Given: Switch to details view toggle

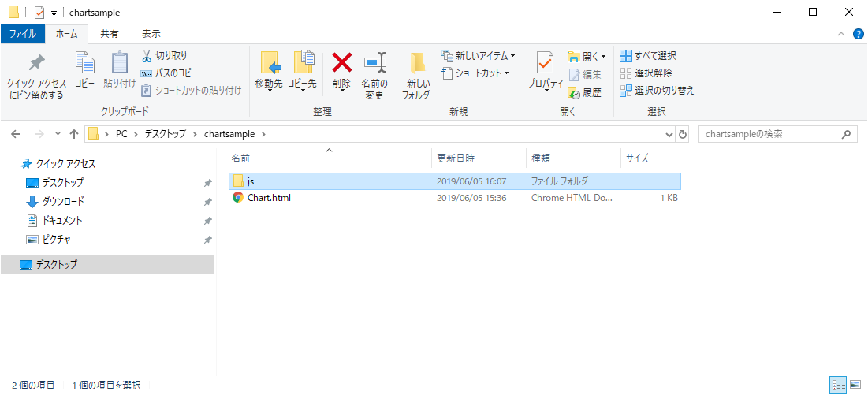Looking at the screenshot, I should [839, 385].
